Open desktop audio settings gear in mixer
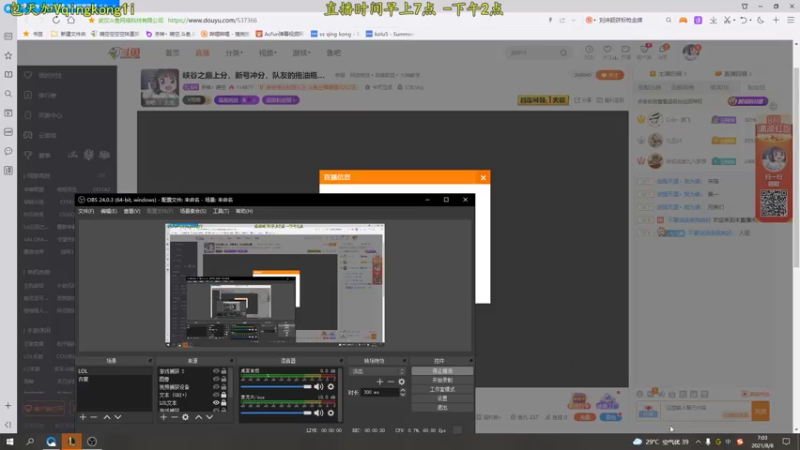The image size is (800, 450). coord(331,387)
